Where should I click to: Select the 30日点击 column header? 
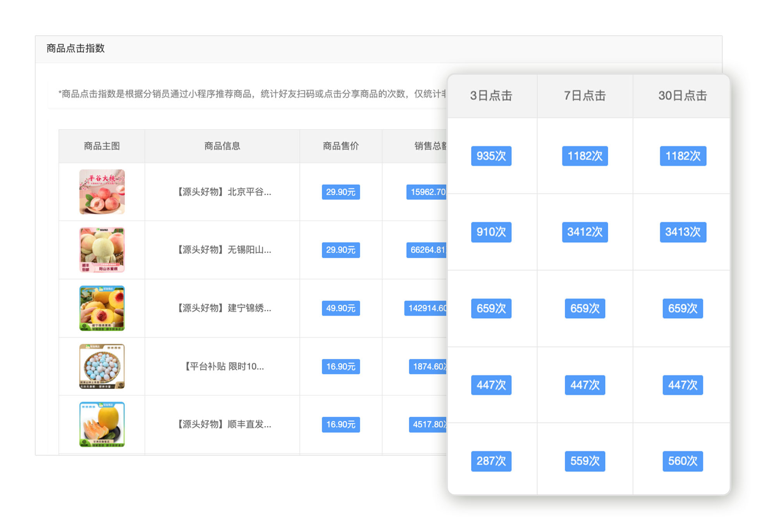(683, 96)
